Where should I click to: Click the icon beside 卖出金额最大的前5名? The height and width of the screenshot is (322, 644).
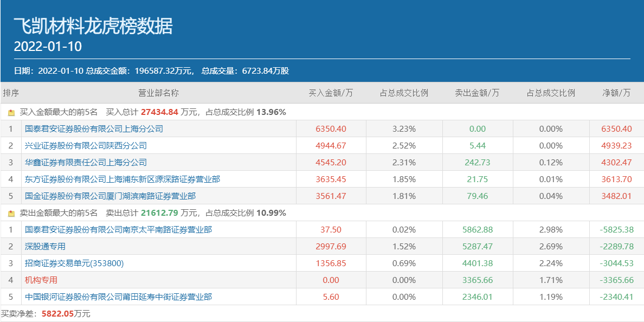click(11, 214)
